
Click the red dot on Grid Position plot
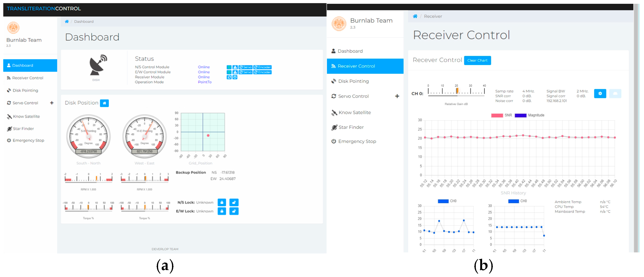point(208,136)
